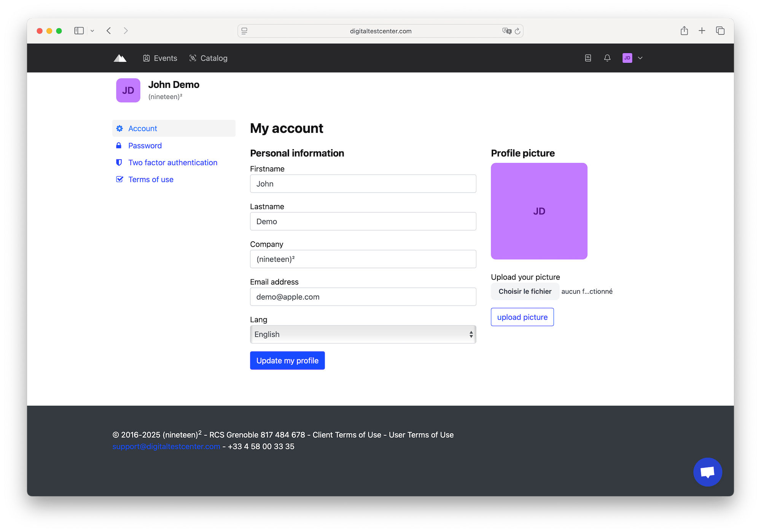Screen dimensions: 761x532
Task: Switch to the Password section
Action: click(x=145, y=146)
